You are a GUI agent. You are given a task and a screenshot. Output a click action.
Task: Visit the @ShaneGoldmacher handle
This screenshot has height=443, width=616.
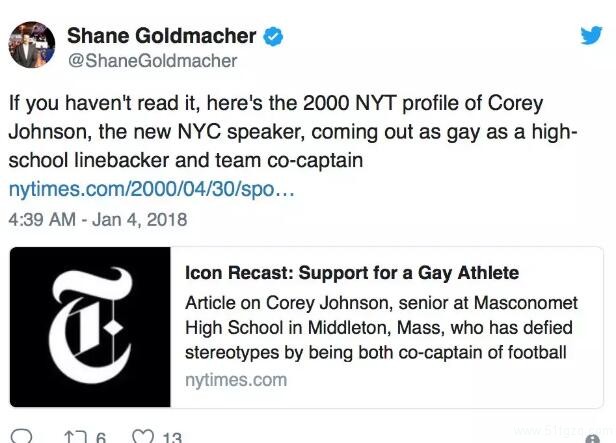pos(152,61)
